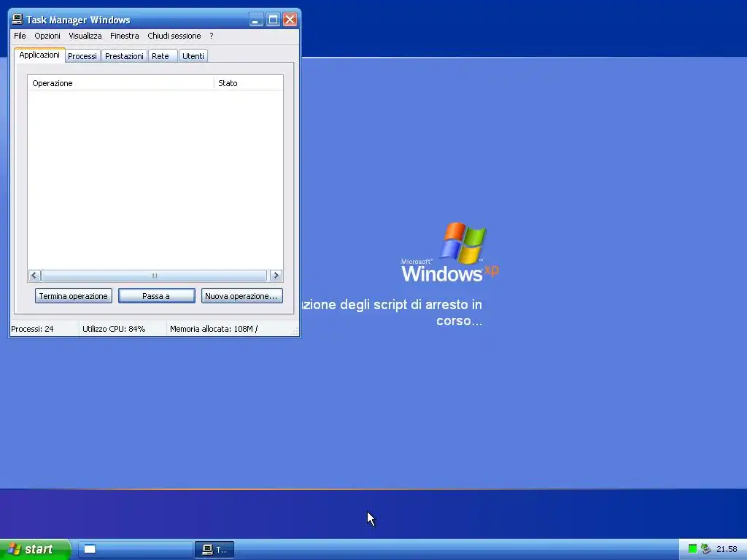Viewport: 747px width, 560px height.
Task: Switch to the Prestazioni tab
Action: tap(124, 56)
